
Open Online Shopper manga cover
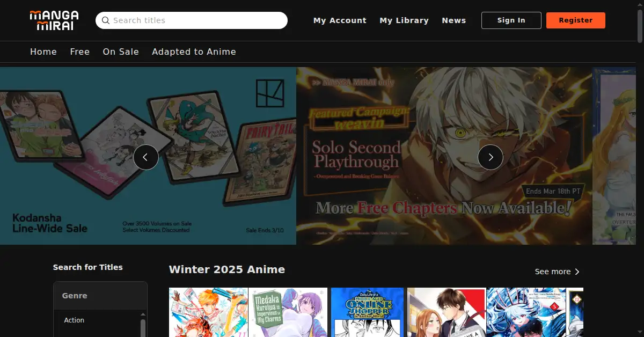(x=367, y=312)
